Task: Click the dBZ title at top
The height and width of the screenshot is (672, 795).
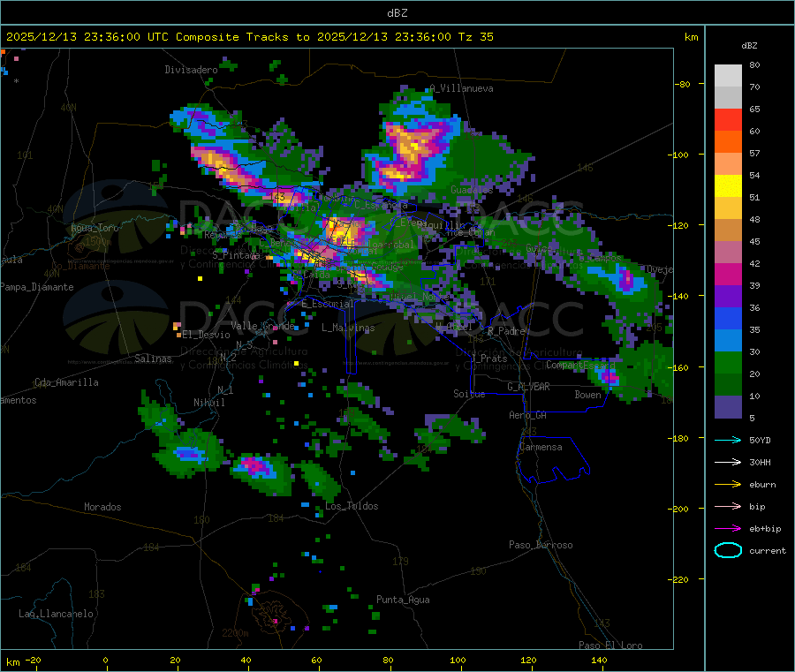Action: 397,13
